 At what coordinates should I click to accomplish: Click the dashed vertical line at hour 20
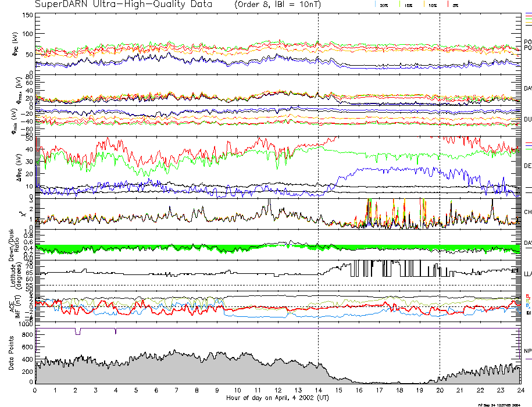440,174
